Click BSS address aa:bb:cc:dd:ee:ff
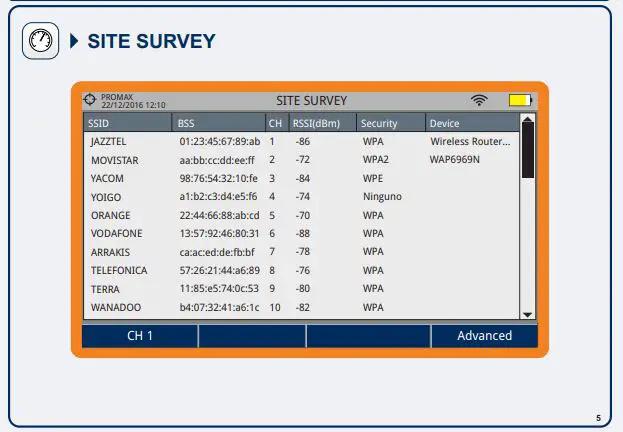This screenshot has width=623, height=432. coord(217,160)
